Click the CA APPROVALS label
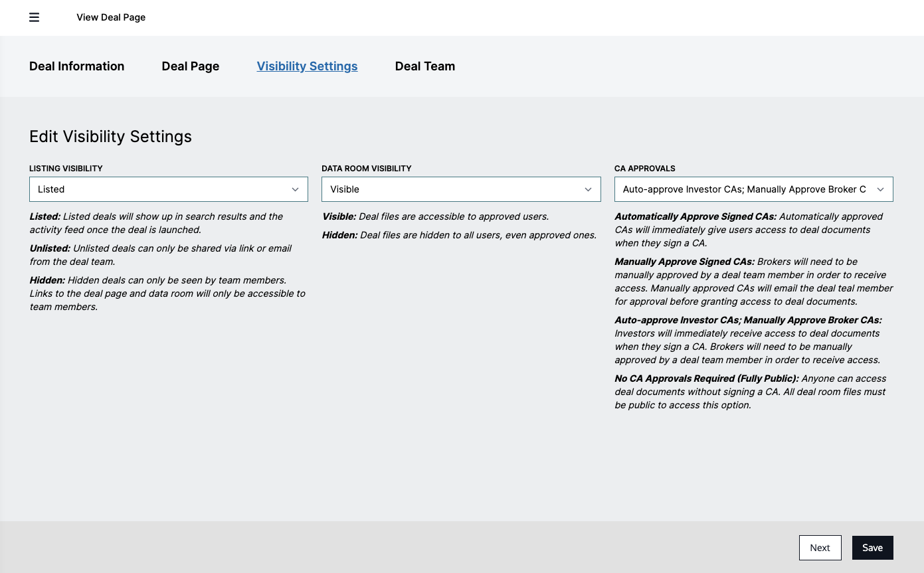The image size is (924, 573). (645, 169)
